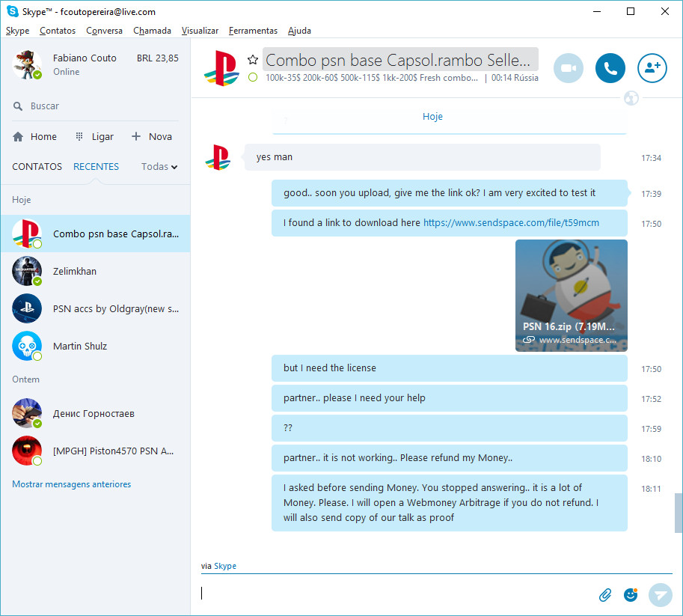Click the PSN accs by Oldgray PlayStation avatar
The image size is (683, 616).
(27, 308)
